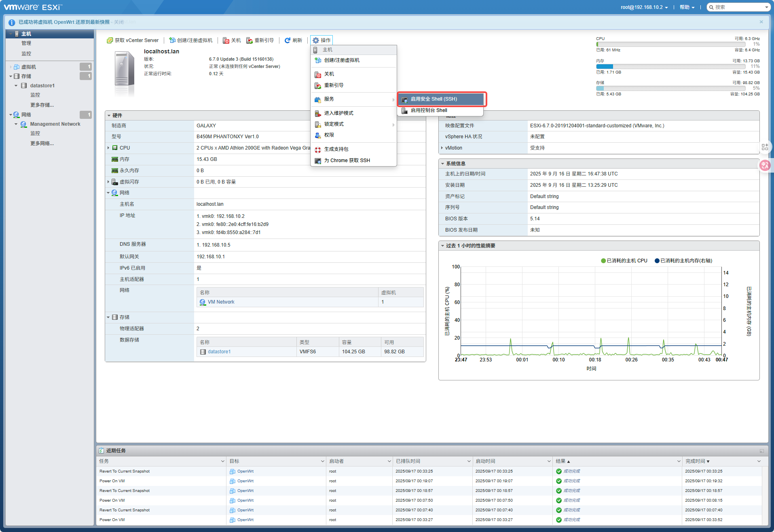Click the reboot (重新引导) toolbar icon

point(250,40)
